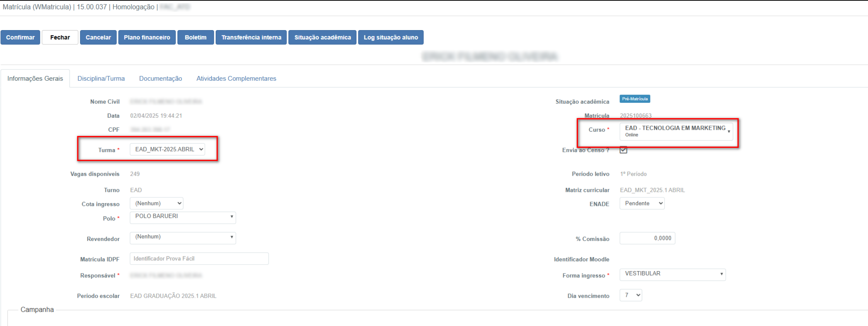The image size is (868, 326).
Task: Change the ENADE status dropdown
Action: pos(642,204)
